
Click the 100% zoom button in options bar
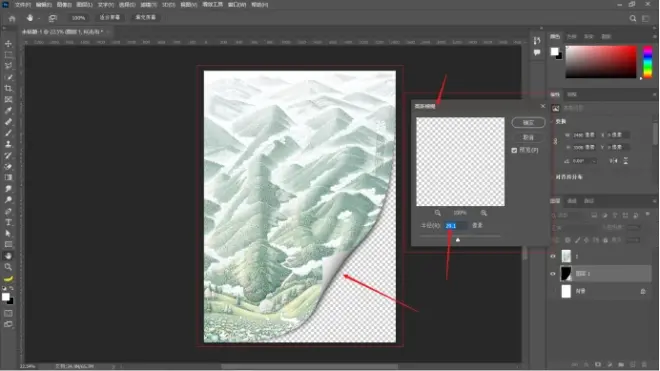78,18
